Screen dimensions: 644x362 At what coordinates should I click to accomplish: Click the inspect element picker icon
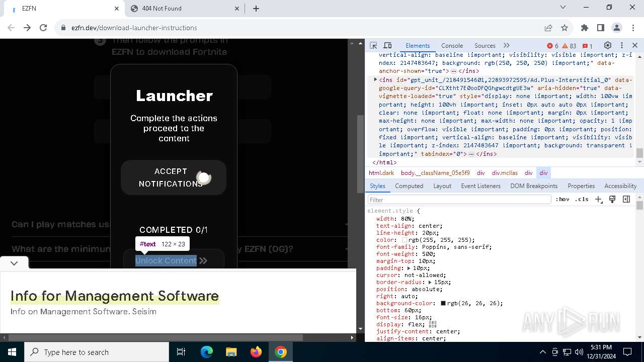pos(373,45)
